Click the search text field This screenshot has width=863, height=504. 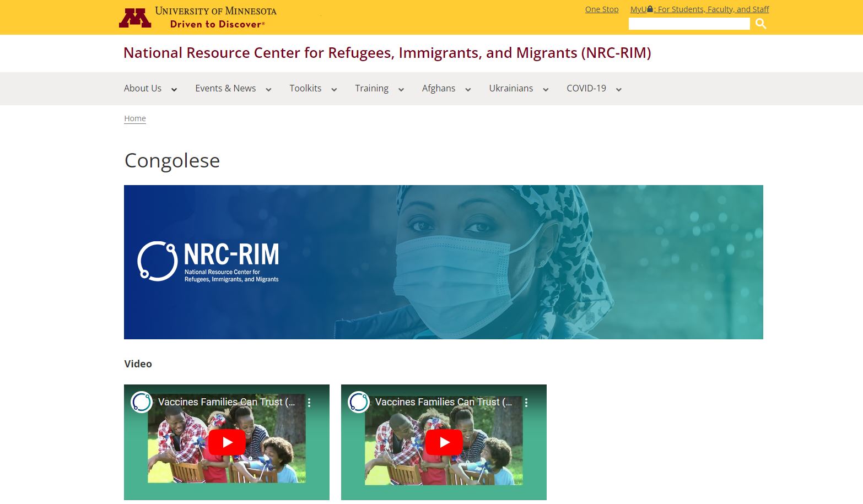pos(689,24)
